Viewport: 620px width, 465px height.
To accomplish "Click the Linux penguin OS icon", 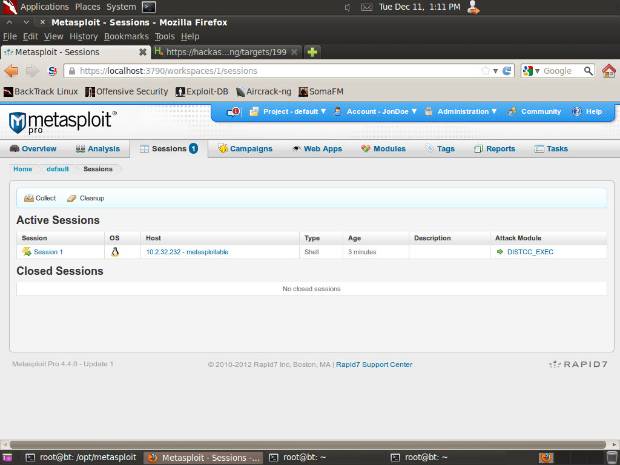I will click(x=115, y=252).
